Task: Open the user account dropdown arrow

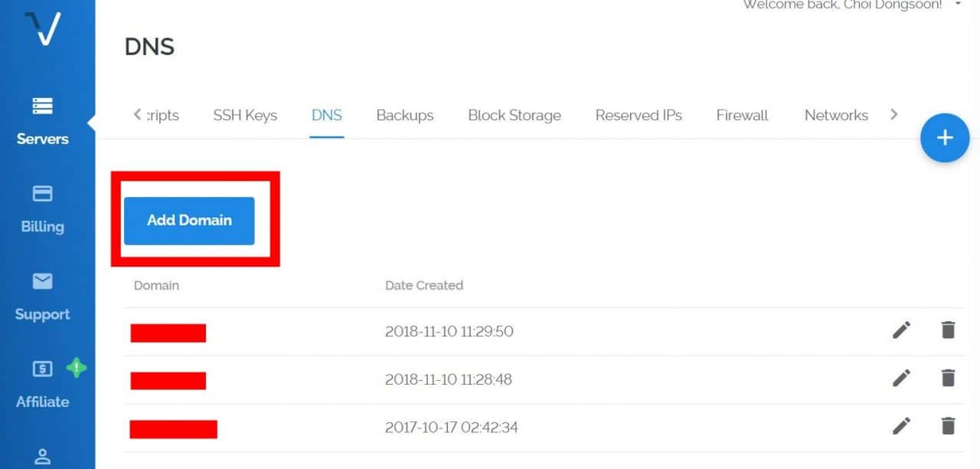Action: tap(958, 5)
